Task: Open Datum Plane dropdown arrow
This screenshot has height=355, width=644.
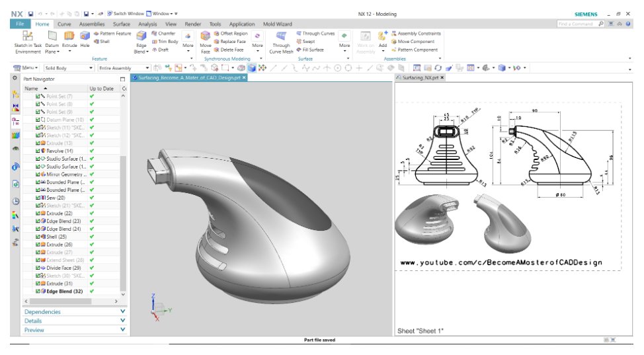Action: click(x=58, y=52)
